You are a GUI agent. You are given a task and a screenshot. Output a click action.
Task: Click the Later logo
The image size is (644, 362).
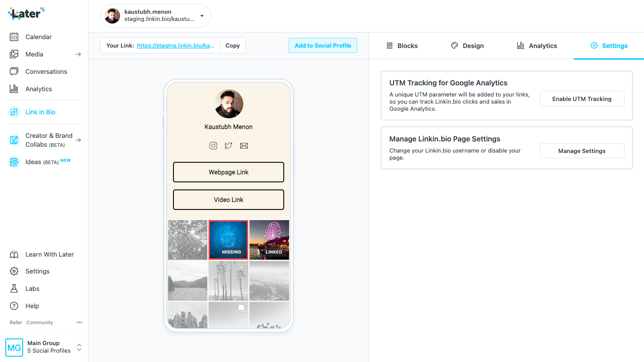(x=26, y=13)
